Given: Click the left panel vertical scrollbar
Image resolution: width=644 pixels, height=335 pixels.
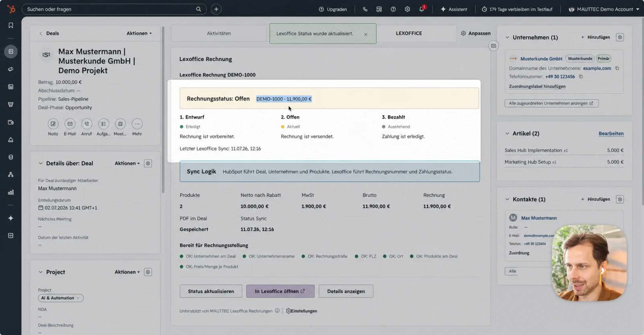Looking at the screenshot, I should tap(163, 110).
